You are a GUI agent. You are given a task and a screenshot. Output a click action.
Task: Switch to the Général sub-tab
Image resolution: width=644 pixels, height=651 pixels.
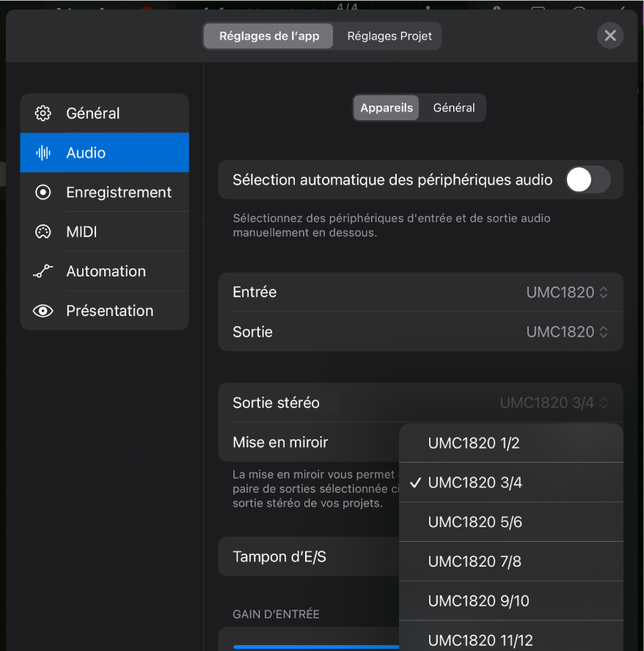(x=453, y=108)
